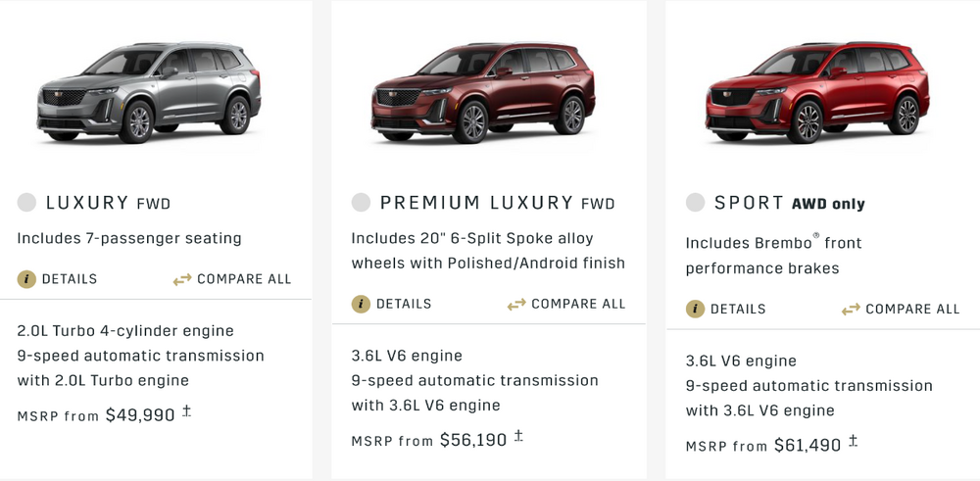
Task: Click the disclaimer symbol beside $61,490
Action: pos(854,442)
